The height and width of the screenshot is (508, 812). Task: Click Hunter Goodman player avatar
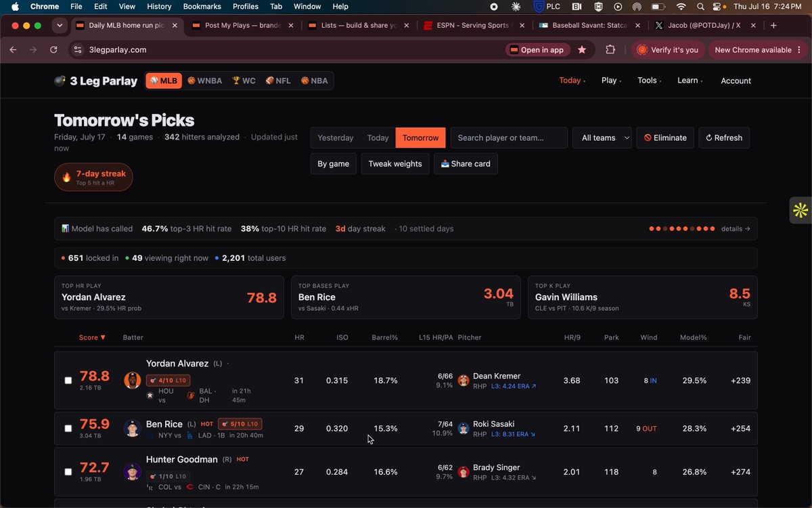(x=133, y=471)
